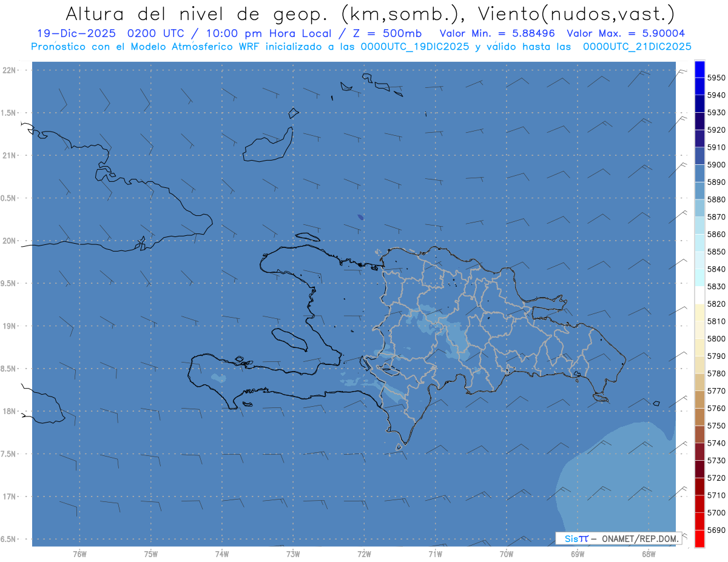This screenshot has height=562, width=728.
Task: Pick the light cyan band between 5850 and 5840
Action: pyautogui.click(x=699, y=260)
